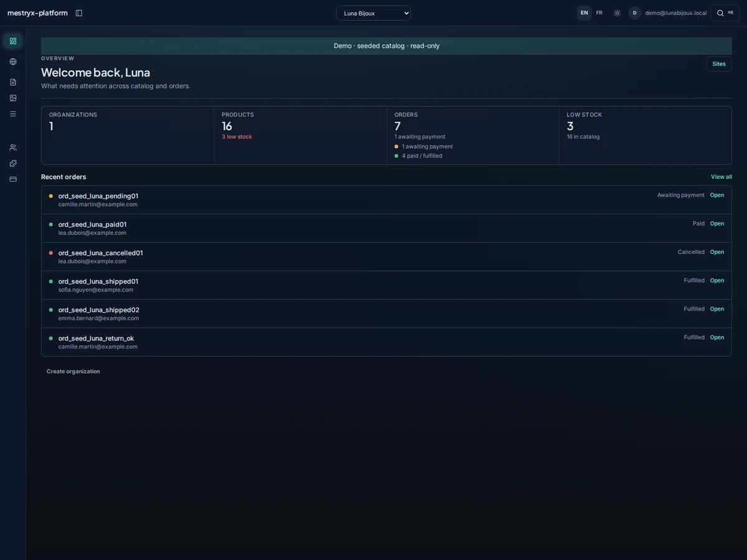This screenshot has width=747, height=560.
Task: Click the 16 in catalog text
Action: [x=583, y=137]
